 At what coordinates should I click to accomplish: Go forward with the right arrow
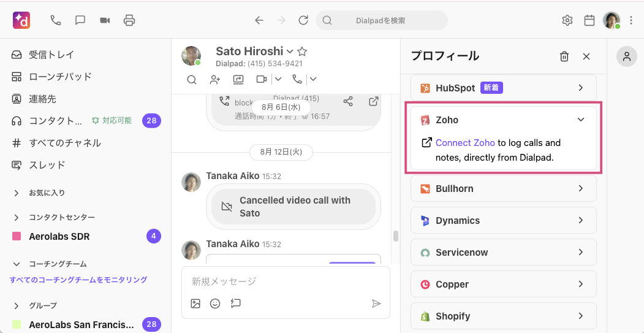[x=281, y=20]
